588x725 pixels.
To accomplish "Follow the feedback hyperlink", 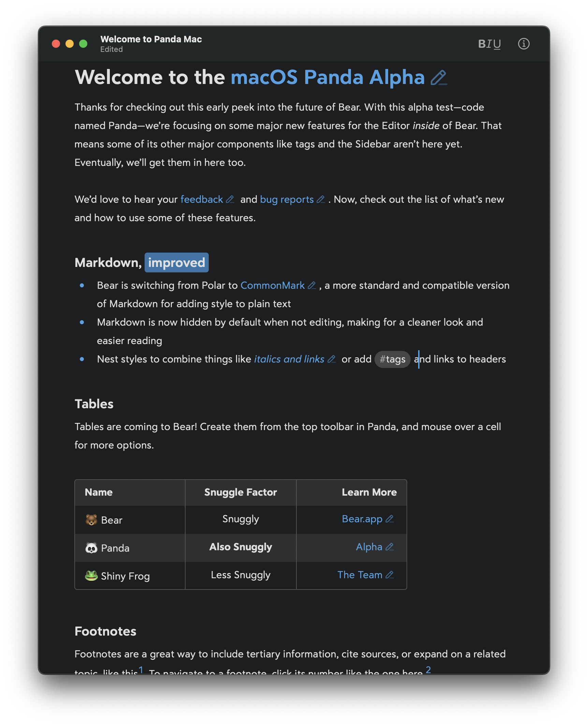I will [x=202, y=199].
